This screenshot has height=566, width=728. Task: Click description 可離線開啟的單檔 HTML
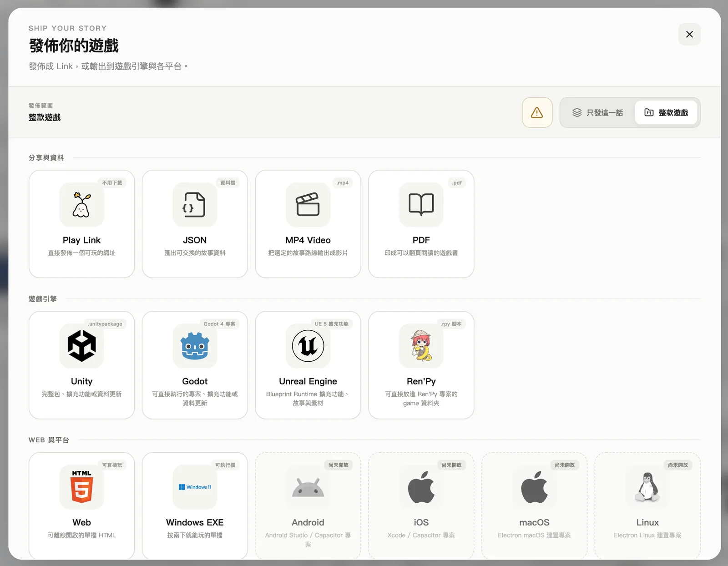(81, 535)
